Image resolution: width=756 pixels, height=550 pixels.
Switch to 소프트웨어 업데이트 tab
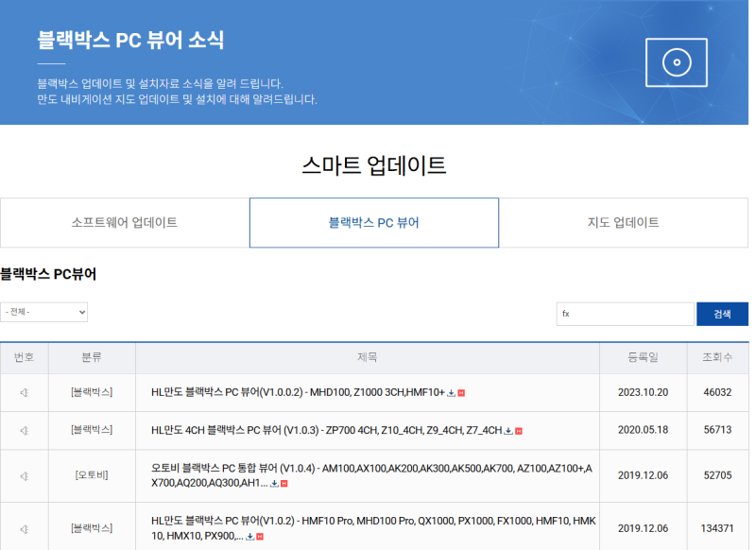pos(125,223)
